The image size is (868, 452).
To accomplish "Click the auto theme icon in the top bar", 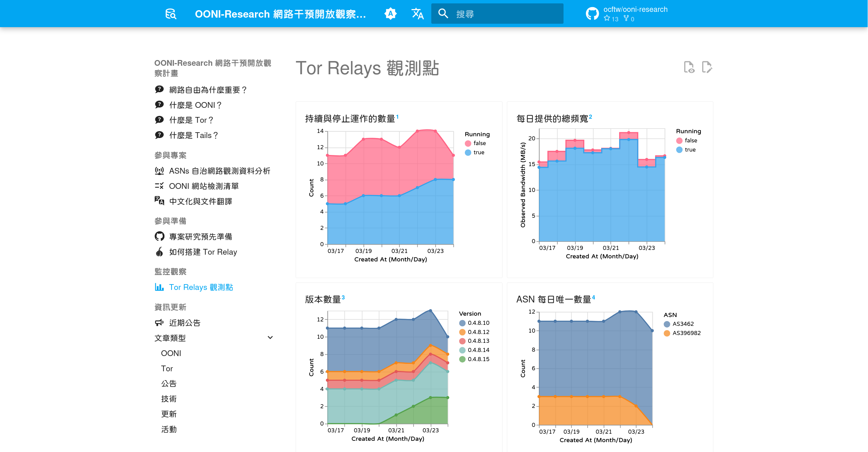I will click(x=391, y=14).
